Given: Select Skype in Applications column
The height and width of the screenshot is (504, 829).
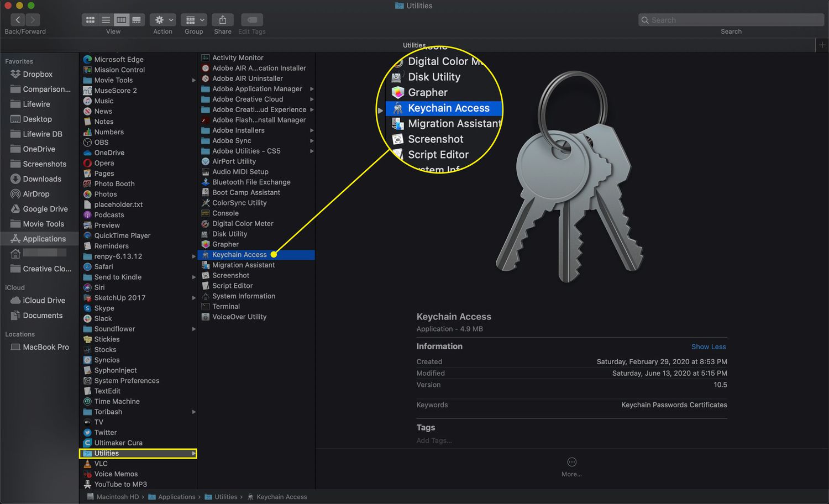Looking at the screenshot, I should (x=104, y=308).
